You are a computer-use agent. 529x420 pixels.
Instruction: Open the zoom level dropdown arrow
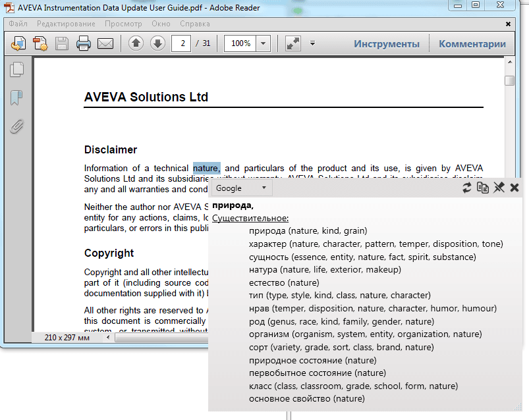click(263, 43)
